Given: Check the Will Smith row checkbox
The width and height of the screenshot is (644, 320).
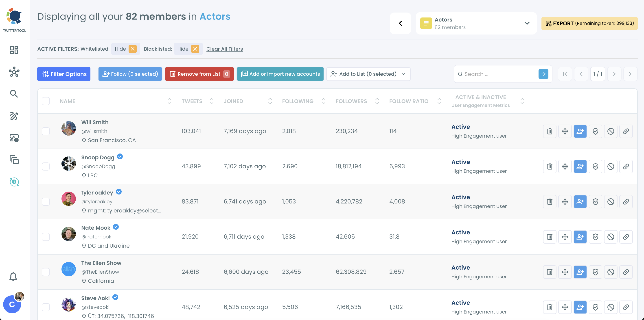Looking at the screenshot, I should 46,131.
